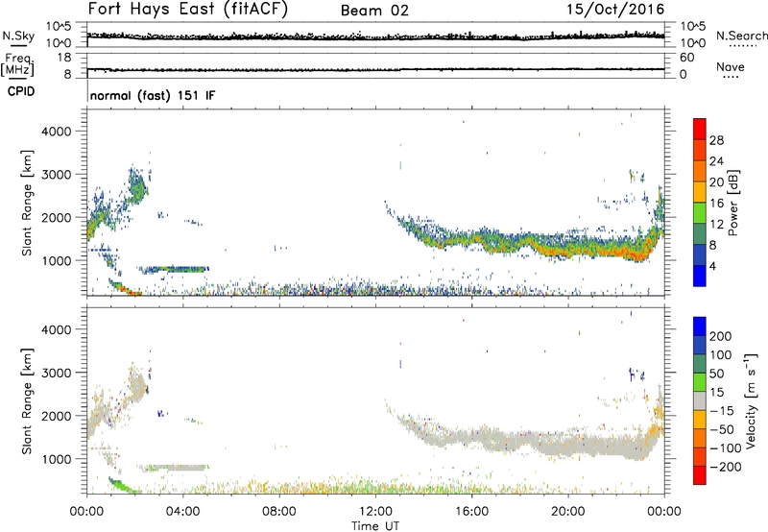Click the '20:00' time tick label

pyautogui.click(x=567, y=512)
